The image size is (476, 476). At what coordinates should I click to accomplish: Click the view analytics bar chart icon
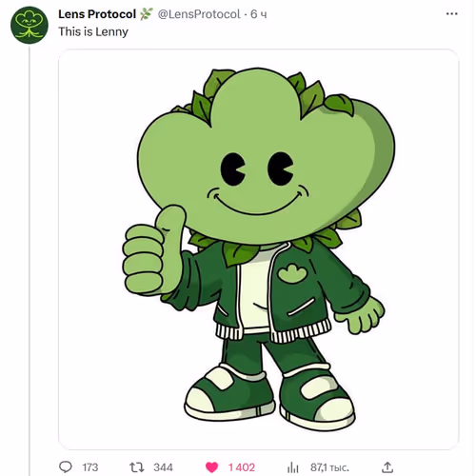tap(293, 467)
